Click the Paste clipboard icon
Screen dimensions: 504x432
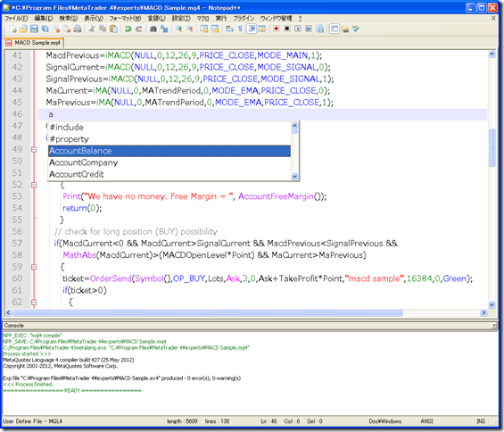click(x=113, y=29)
